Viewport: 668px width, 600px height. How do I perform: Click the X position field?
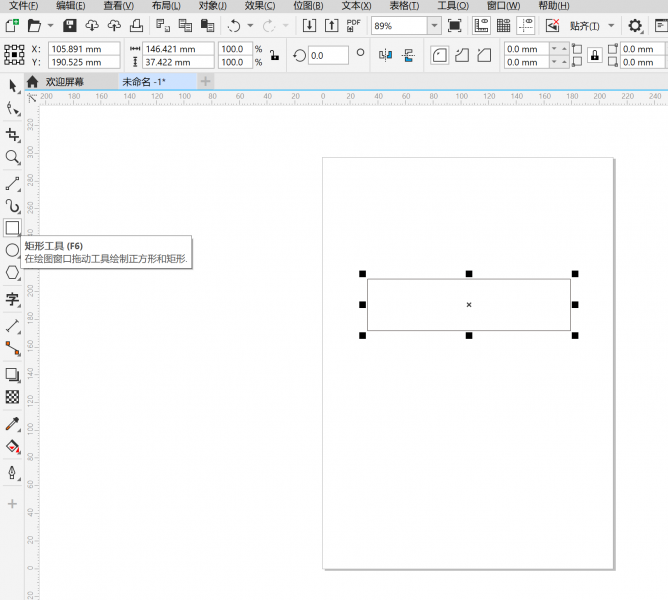tap(84, 49)
